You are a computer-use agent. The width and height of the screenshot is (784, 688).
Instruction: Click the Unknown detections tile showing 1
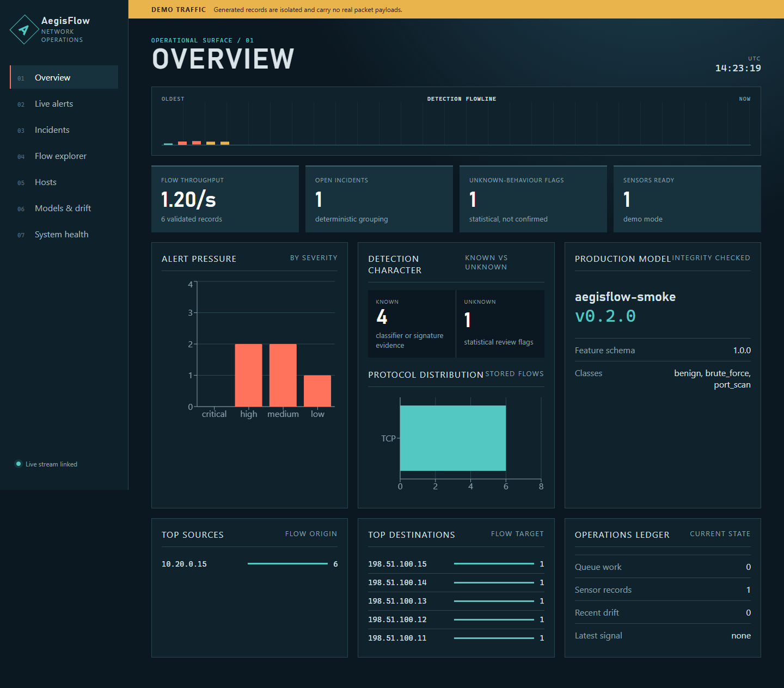click(500, 324)
